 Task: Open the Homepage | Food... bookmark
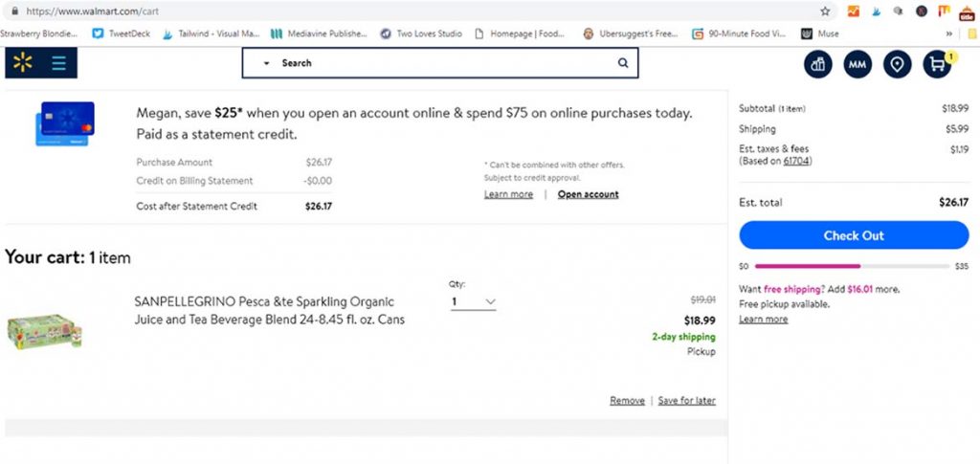pyautogui.click(x=520, y=33)
